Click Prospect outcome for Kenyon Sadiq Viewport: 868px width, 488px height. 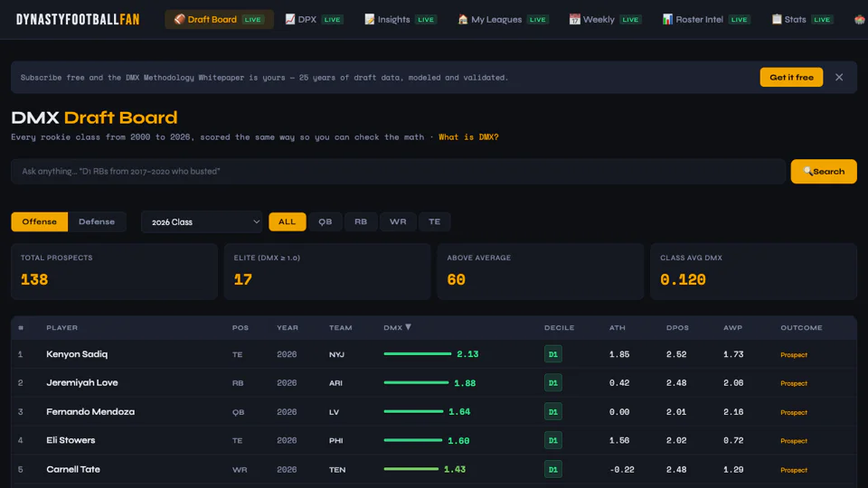(794, 354)
